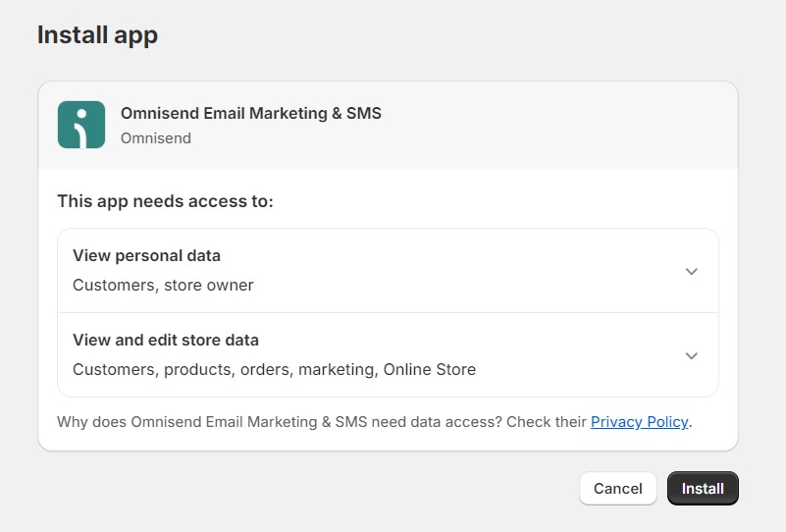Click "Customers, store owner" description
Viewport: 786px width, 532px height.
point(163,285)
